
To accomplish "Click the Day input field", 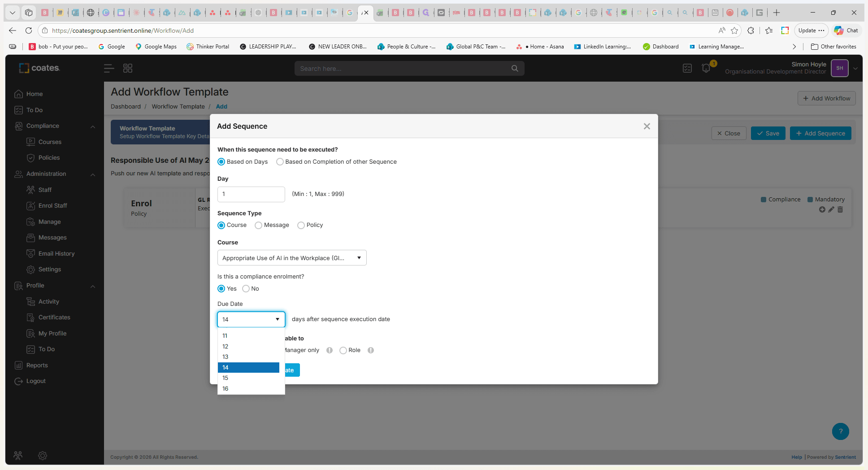I will [x=251, y=194].
